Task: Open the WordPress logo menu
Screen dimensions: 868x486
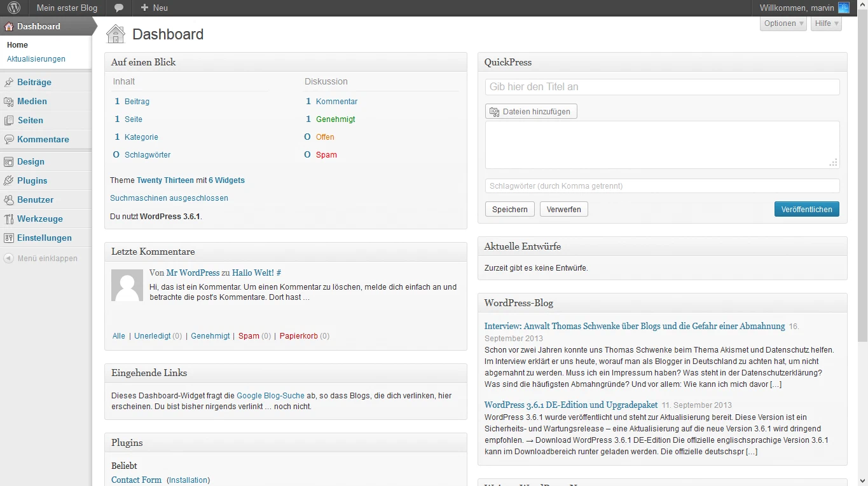Action: [x=14, y=8]
